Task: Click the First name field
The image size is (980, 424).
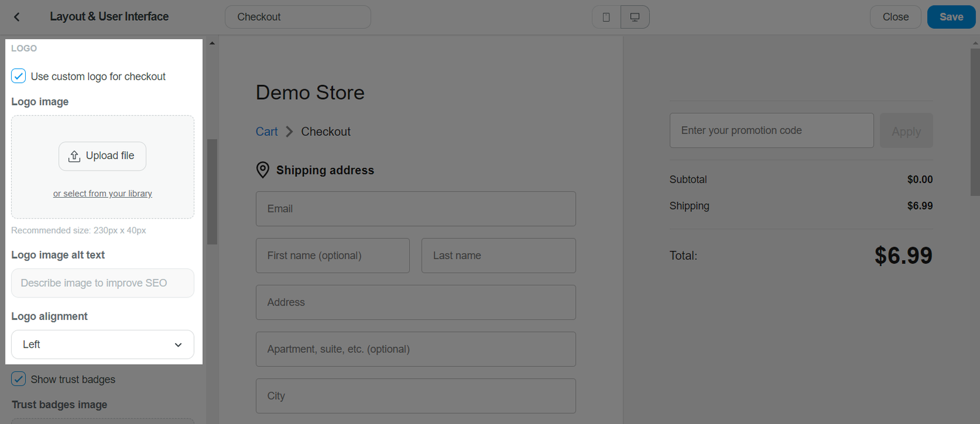Action: click(333, 256)
